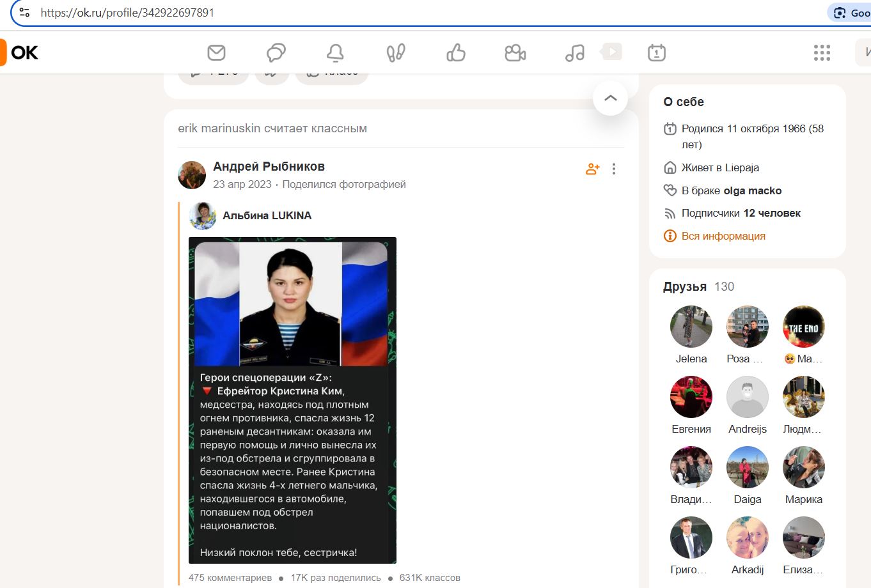Open friend Daiga avatar

[748, 467]
